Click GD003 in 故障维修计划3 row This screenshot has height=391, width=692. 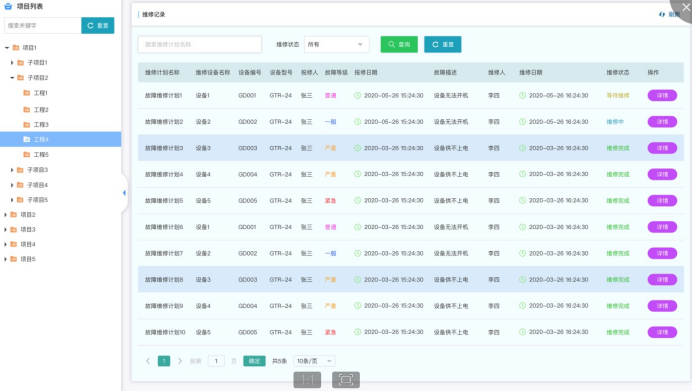248,148
